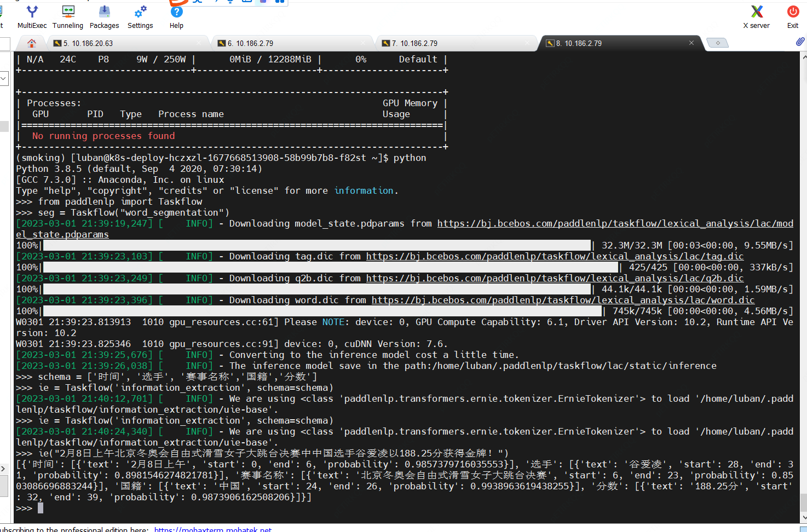Screen dimensions: 807x532
Task: Follow the mobaxterm.mobatek.net link
Action: pyautogui.click(x=212, y=529)
